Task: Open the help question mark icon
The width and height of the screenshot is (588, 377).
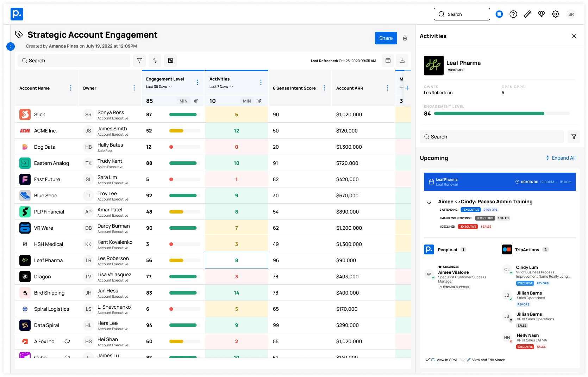Action: point(513,14)
